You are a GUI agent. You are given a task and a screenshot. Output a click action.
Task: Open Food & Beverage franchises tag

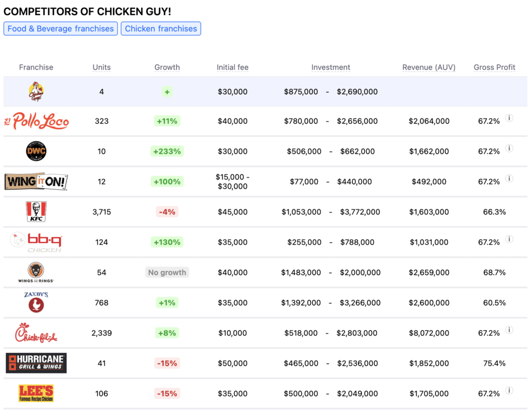click(x=61, y=29)
